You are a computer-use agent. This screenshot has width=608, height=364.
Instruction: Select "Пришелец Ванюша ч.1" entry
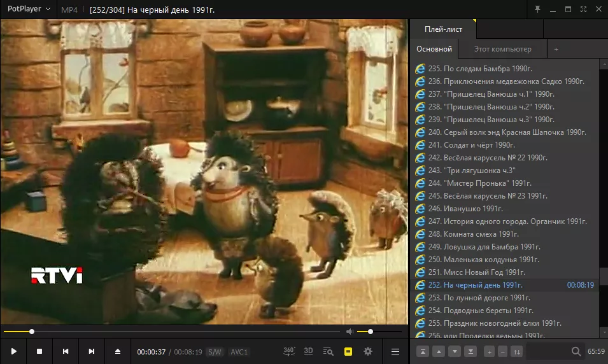click(x=505, y=94)
